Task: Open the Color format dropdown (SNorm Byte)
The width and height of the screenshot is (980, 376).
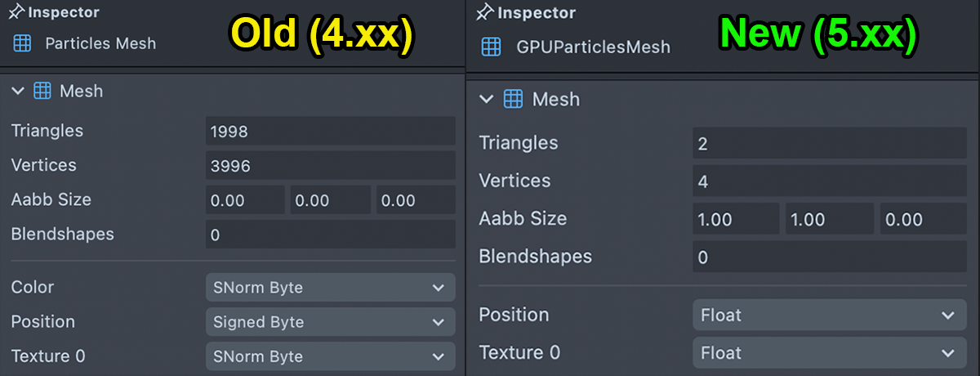Action: [330, 288]
